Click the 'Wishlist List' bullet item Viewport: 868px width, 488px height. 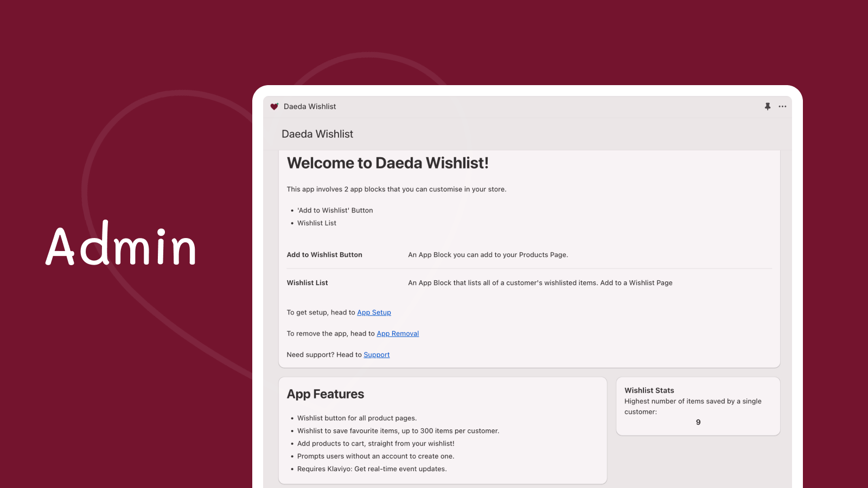point(317,223)
